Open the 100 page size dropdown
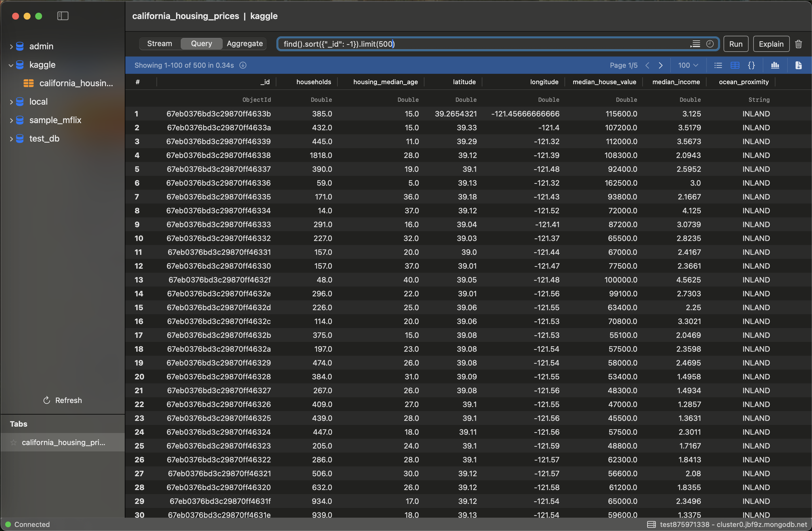 tap(688, 65)
